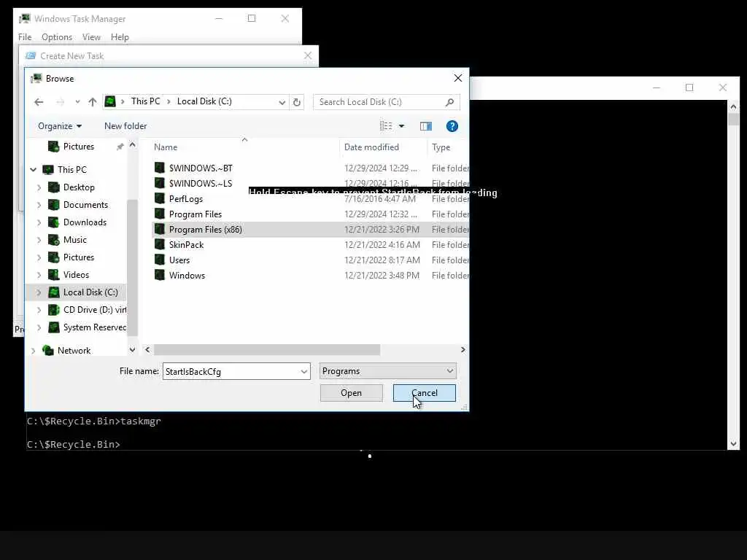Select the SkinPack folder icon
Viewport: 747px width, 560px height.
[160, 245]
